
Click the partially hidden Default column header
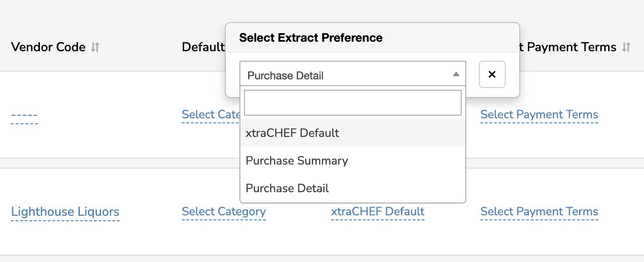coord(203,47)
